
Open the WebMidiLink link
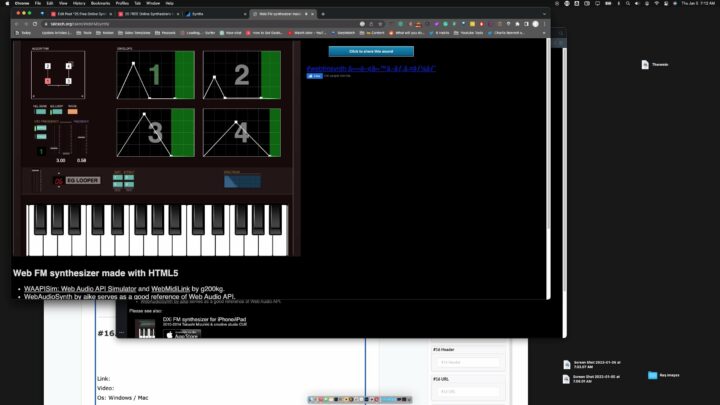tap(167, 288)
